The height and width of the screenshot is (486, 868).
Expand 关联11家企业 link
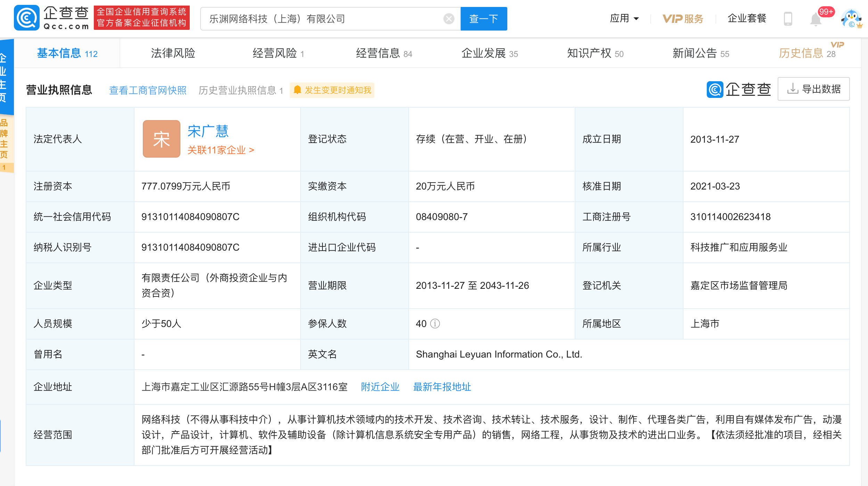click(221, 150)
